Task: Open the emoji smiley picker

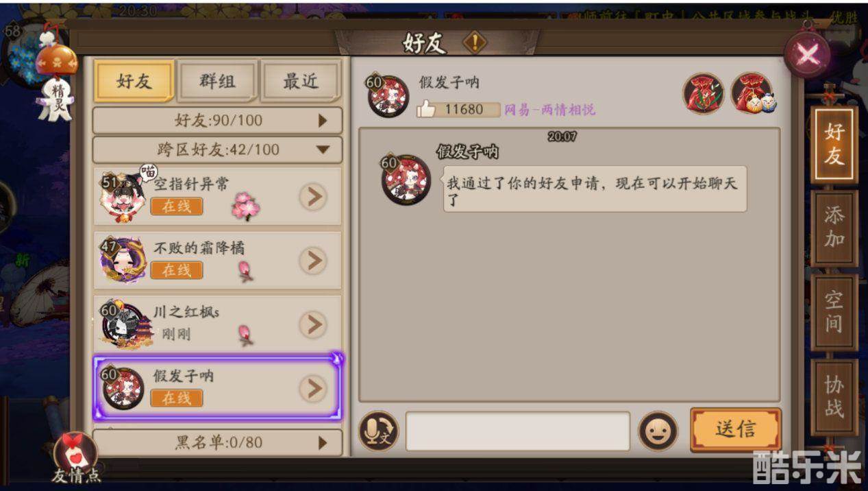Action: (x=658, y=431)
